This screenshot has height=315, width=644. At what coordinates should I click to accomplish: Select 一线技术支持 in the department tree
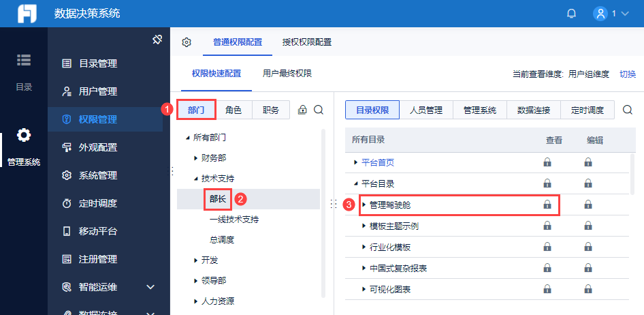(234, 220)
